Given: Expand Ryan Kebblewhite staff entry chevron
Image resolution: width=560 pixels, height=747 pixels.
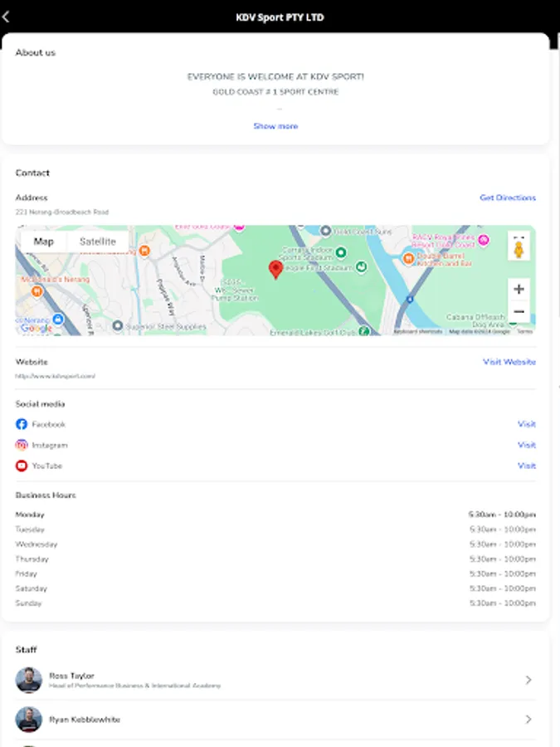Looking at the screenshot, I should tap(528, 720).
